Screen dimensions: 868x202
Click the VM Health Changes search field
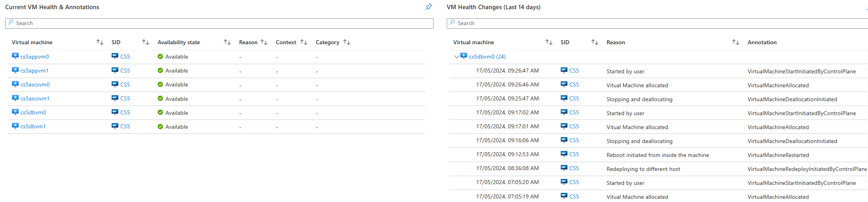[657, 23]
